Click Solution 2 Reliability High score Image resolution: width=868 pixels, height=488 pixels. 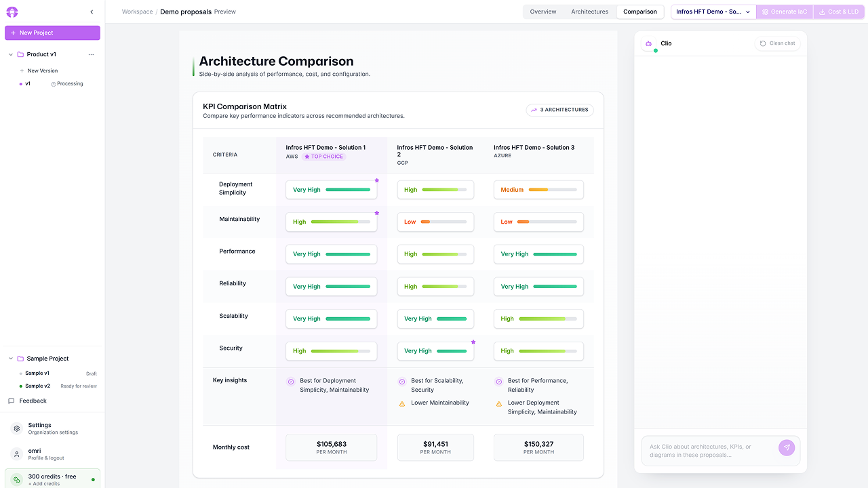point(435,287)
